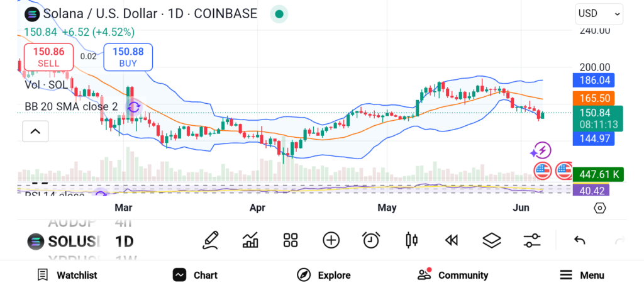
Task: Select the 144.97 lower band price label
Action: pyautogui.click(x=594, y=139)
